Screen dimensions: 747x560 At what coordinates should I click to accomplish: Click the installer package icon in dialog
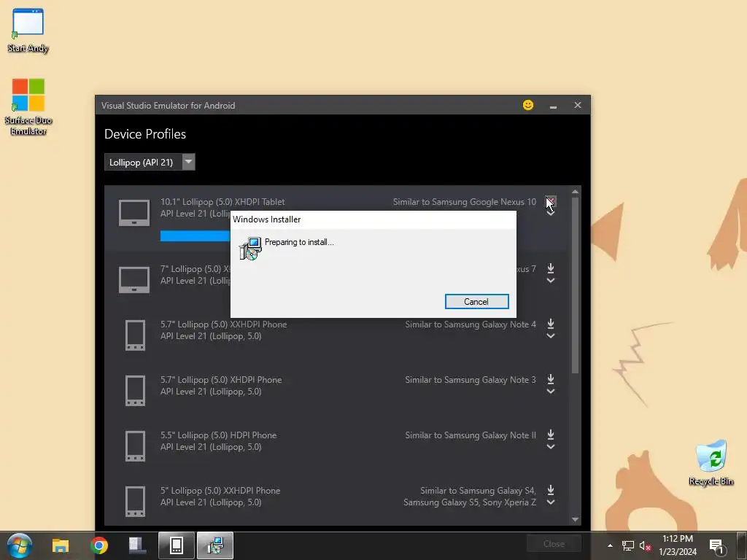[250, 248]
